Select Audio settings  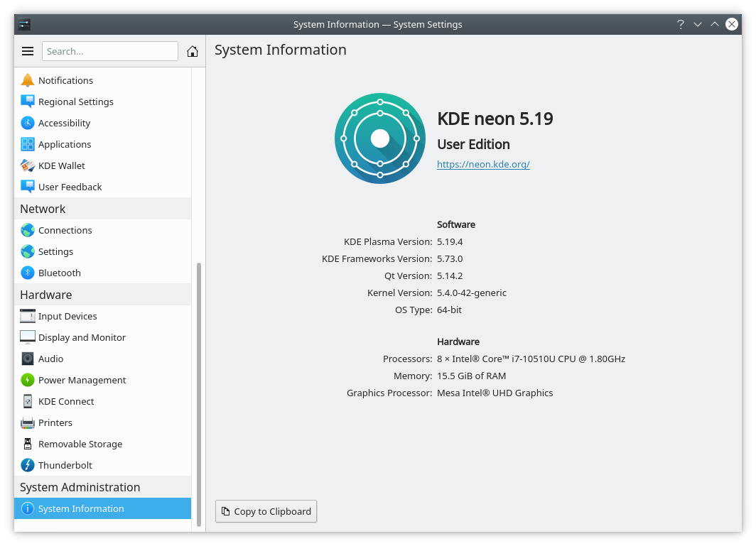[x=103, y=359]
